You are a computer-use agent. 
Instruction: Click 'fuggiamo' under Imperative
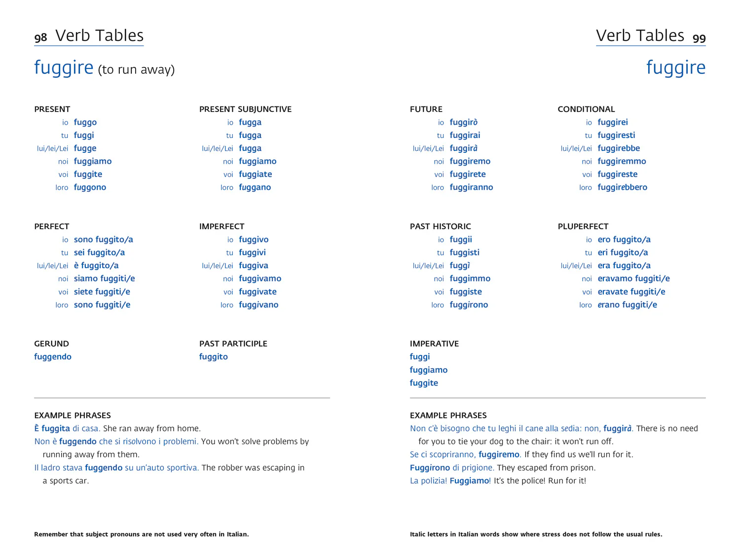pyautogui.click(x=429, y=370)
